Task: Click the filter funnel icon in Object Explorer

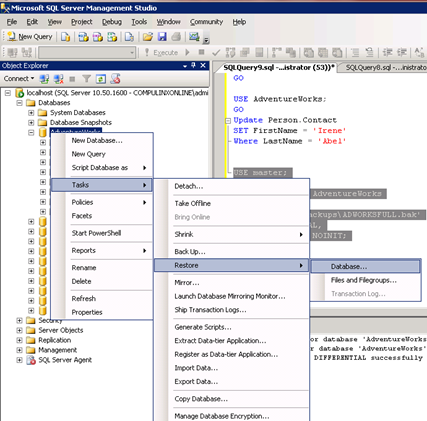Action: coord(86,79)
